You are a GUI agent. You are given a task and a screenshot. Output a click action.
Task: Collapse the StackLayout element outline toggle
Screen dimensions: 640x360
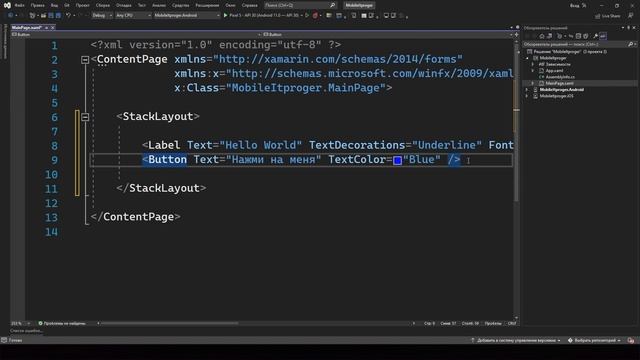pyautogui.click(x=85, y=118)
